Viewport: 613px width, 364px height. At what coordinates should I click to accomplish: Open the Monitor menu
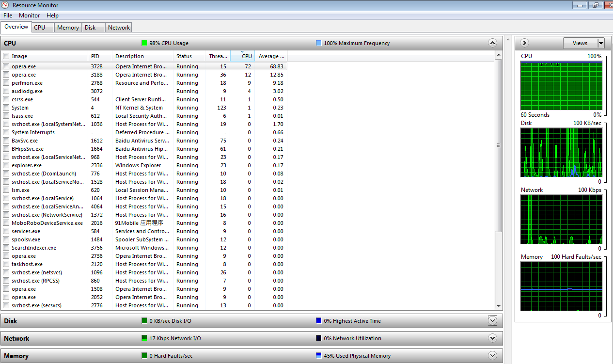coord(29,16)
